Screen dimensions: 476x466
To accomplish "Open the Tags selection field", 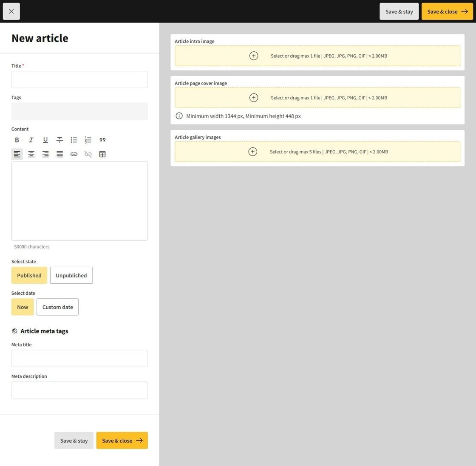I will (x=79, y=111).
